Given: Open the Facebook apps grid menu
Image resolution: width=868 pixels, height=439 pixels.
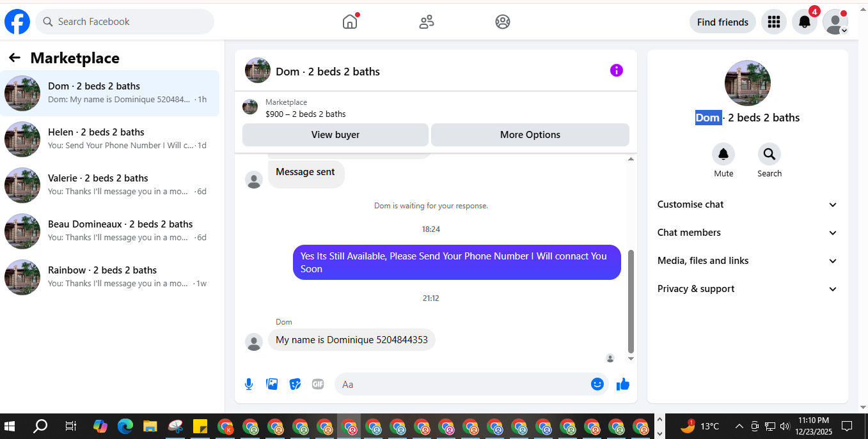Looking at the screenshot, I should click(774, 22).
